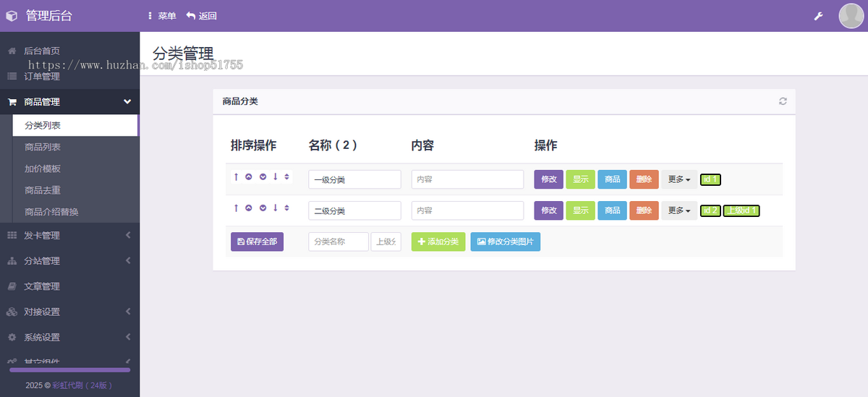Open 更多 dropdown for 一级分类

pyautogui.click(x=679, y=179)
